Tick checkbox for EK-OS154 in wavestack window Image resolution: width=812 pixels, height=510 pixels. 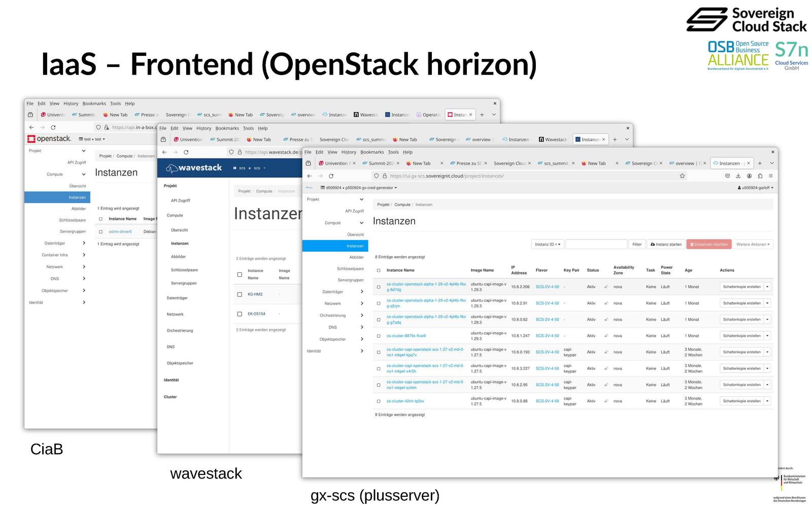tap(240, 314)
